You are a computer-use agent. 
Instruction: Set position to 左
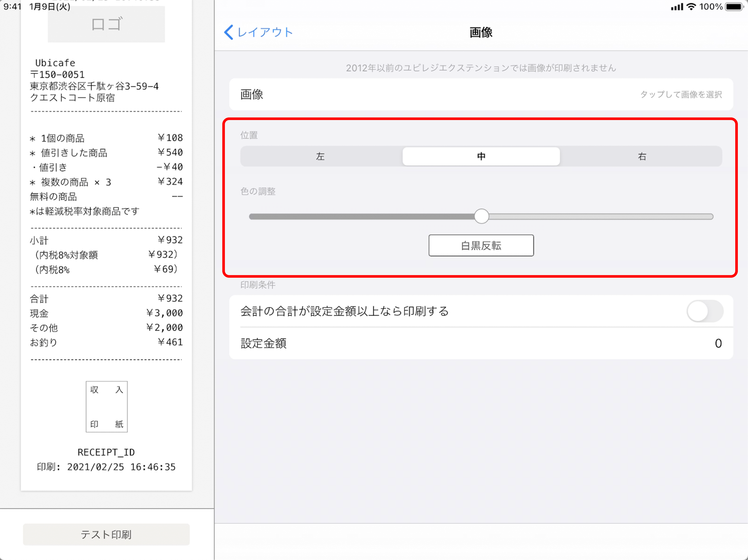click(321, 157)
